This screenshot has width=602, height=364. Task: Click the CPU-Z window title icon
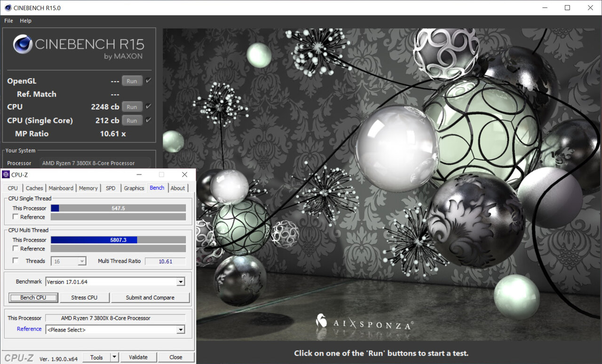[x=6, y=174]
